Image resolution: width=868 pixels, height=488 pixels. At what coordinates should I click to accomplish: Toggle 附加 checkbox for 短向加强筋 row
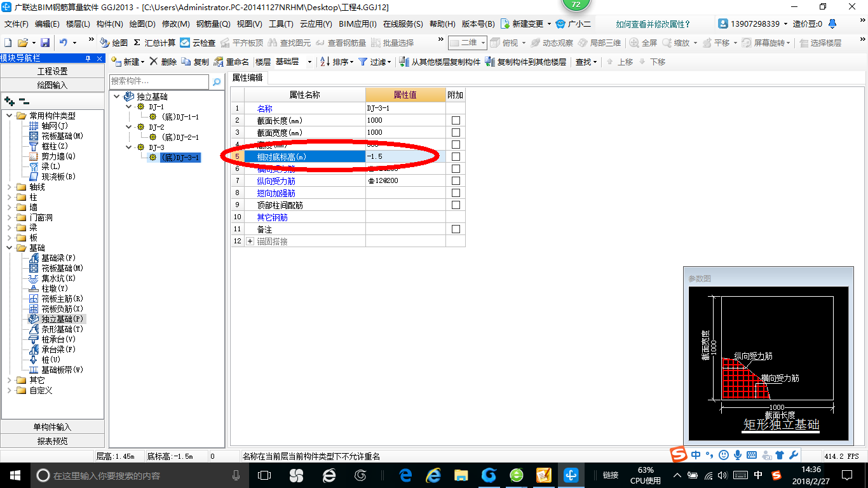pyautogui.click(x=456, y=193)
